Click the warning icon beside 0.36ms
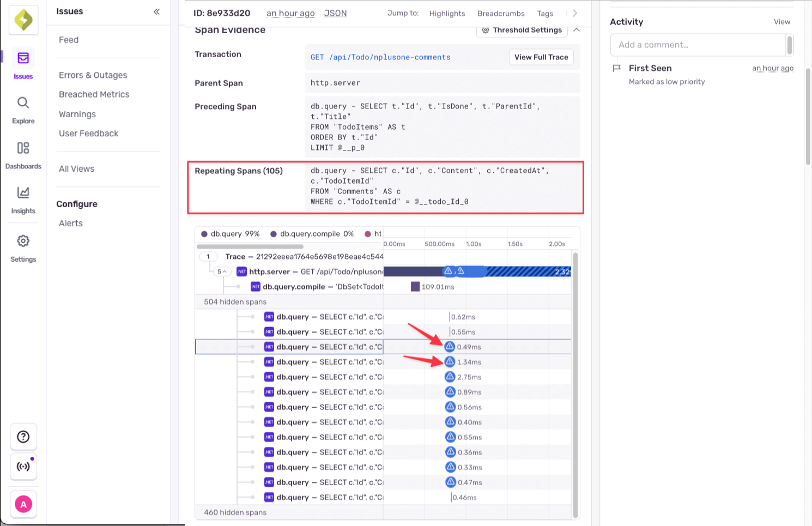This screenshot has width=812, height=526. point(450,452)
